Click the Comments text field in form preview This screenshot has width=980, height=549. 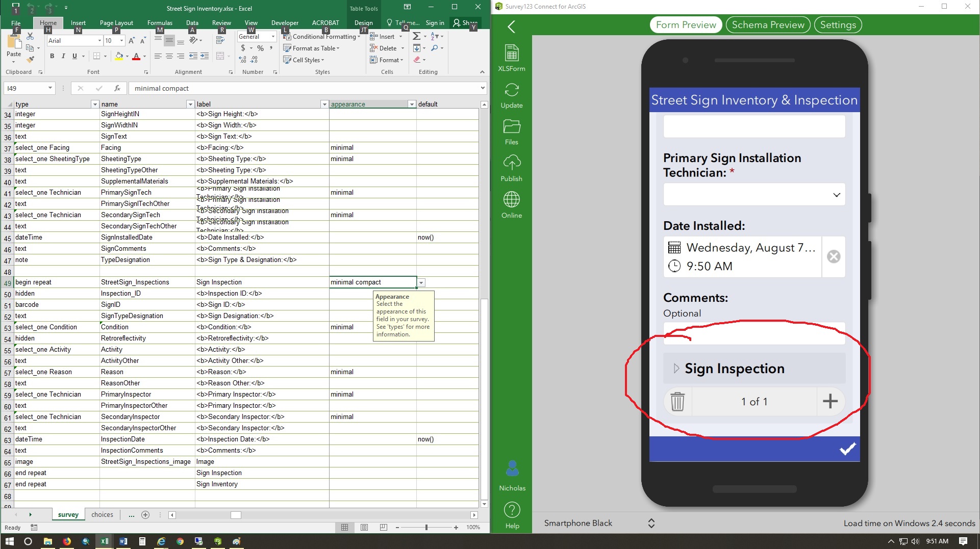pos(754,334)
